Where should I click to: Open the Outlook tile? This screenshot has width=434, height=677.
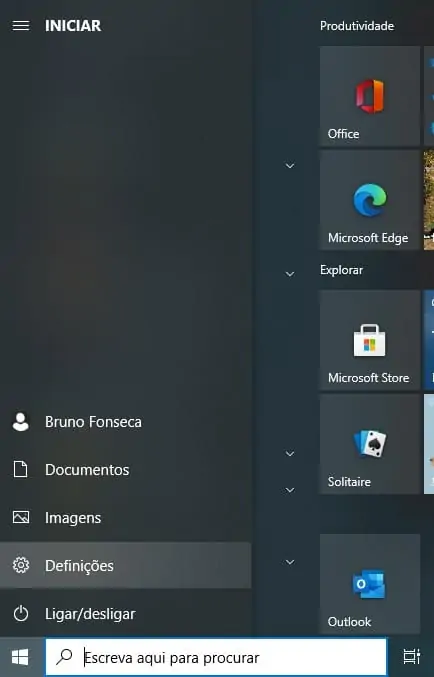pyautogui.click(x=370, y=584)
